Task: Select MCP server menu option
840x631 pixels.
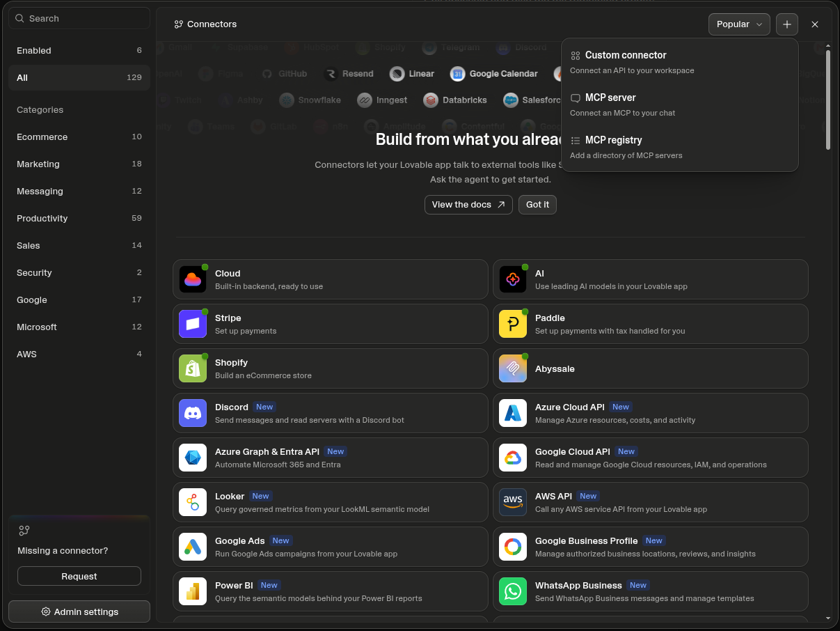Action: (680, 104)
